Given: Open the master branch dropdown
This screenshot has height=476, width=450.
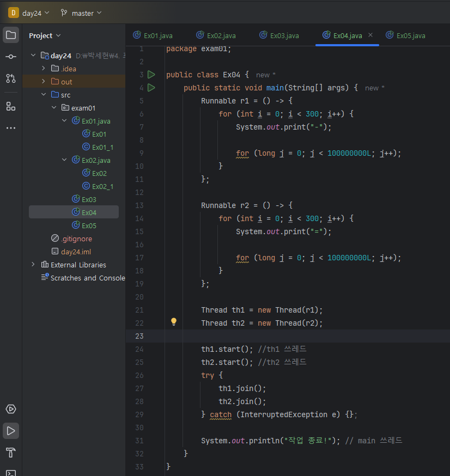Looking at the screenshot, I should [x=87, y=13].
